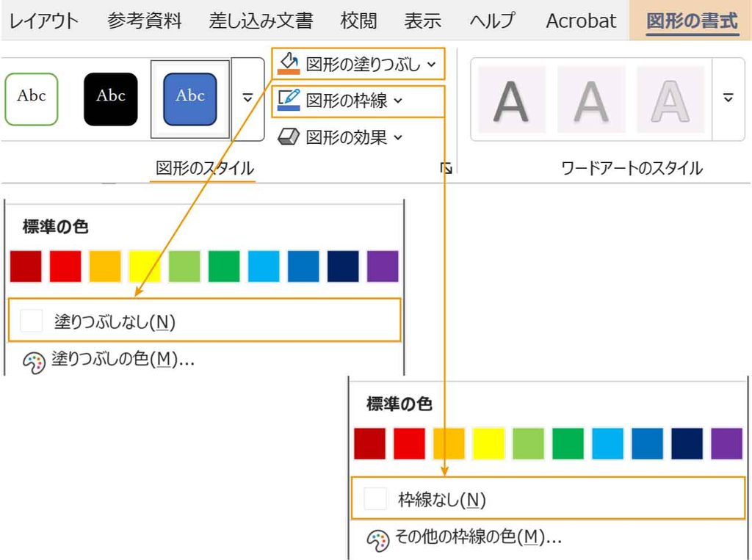Apply the light outlined WordArt A style

click(x=670, y=100)
